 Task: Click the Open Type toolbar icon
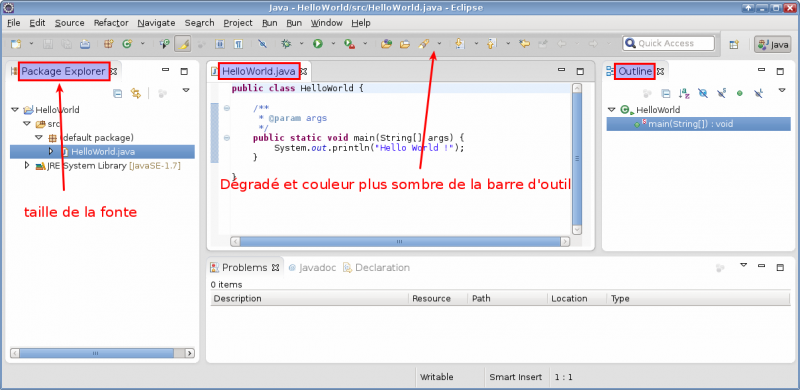point(386,44)
